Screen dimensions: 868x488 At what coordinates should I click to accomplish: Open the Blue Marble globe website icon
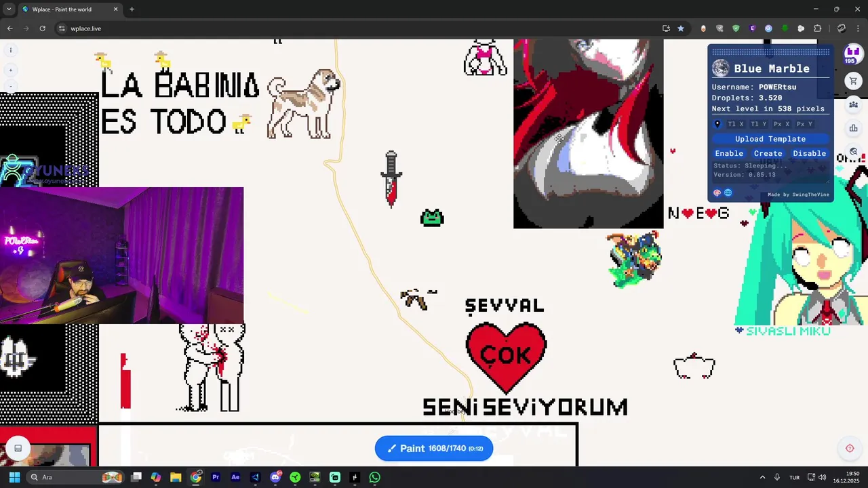coord(728,193)
